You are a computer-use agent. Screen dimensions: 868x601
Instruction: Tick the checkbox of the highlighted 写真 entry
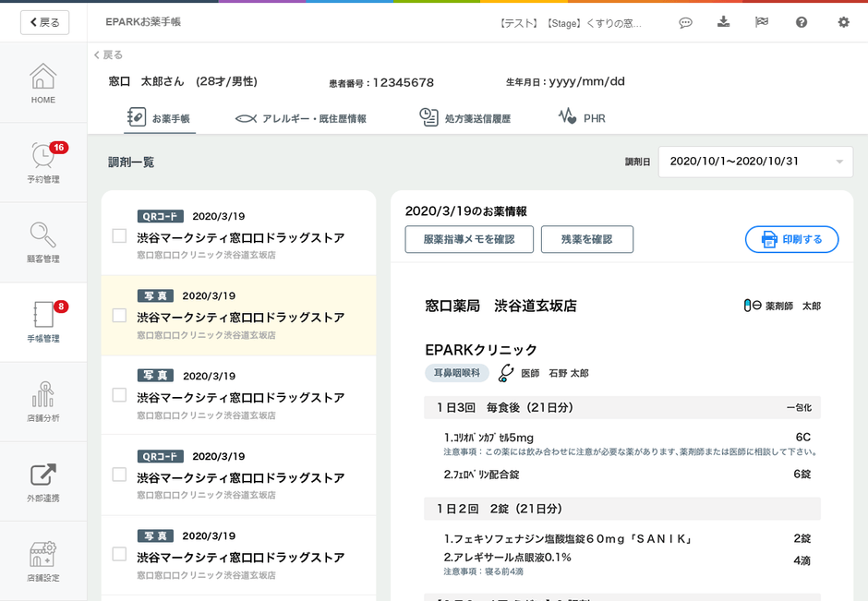point(118,315)
